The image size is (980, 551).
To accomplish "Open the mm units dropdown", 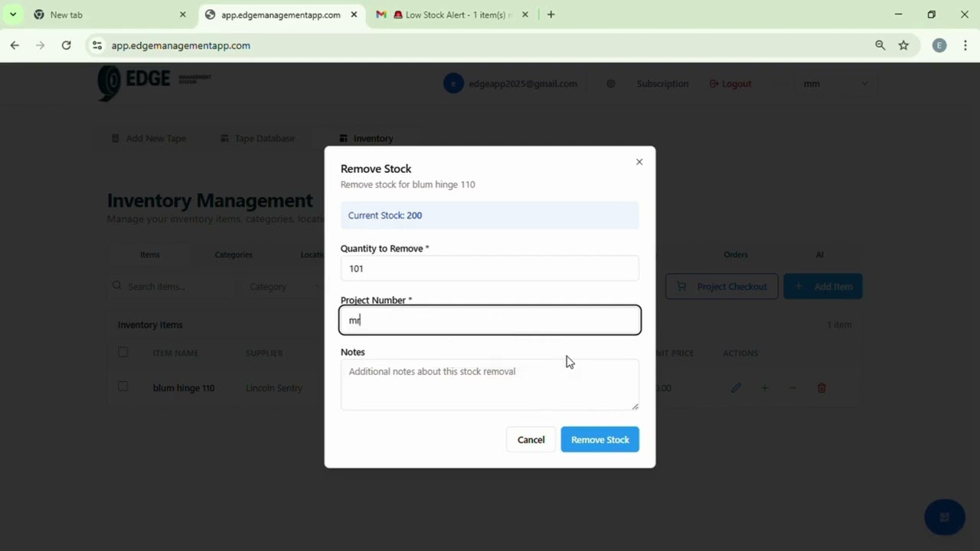I will pos(835,84).
